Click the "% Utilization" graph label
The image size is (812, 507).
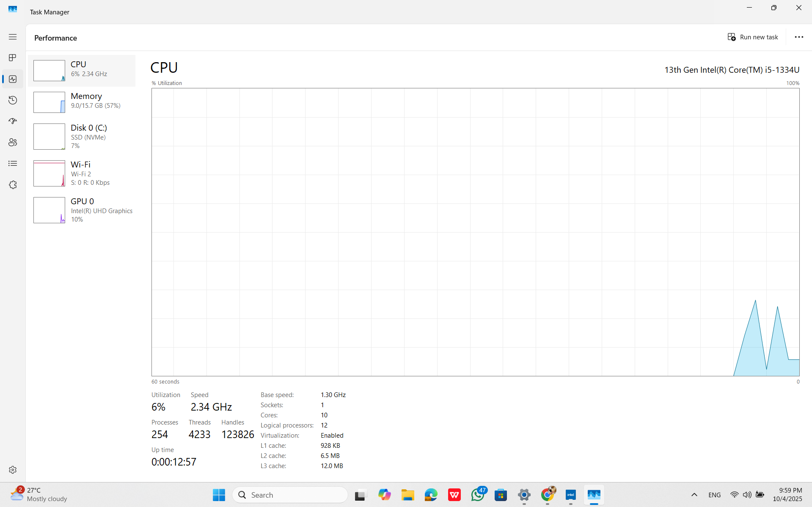click(x=167, y=83)
